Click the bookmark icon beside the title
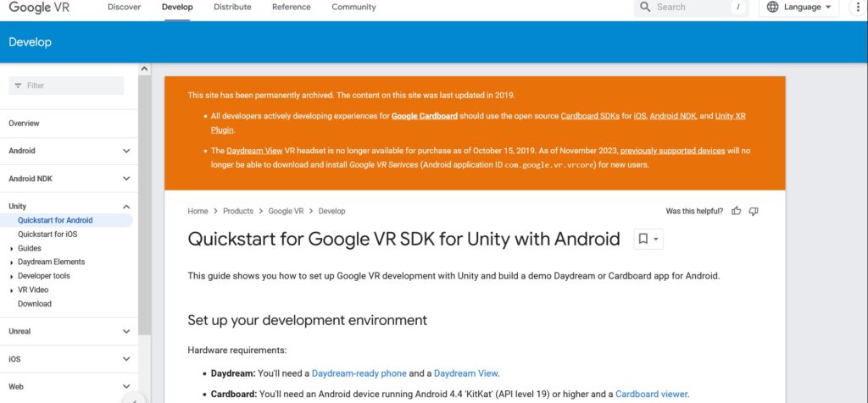 click(x=643, y=239)
